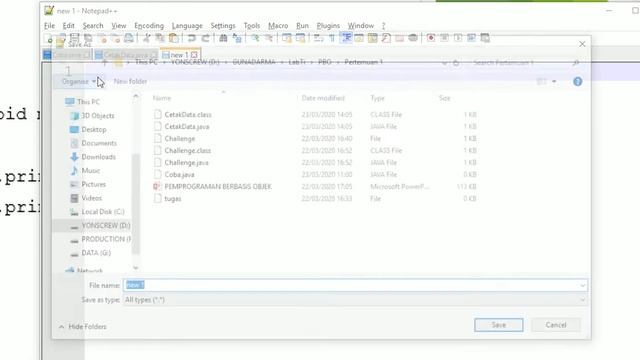Click the Save All toolbar icon
This screenshot has height=360, width=640.
point(88,38)
